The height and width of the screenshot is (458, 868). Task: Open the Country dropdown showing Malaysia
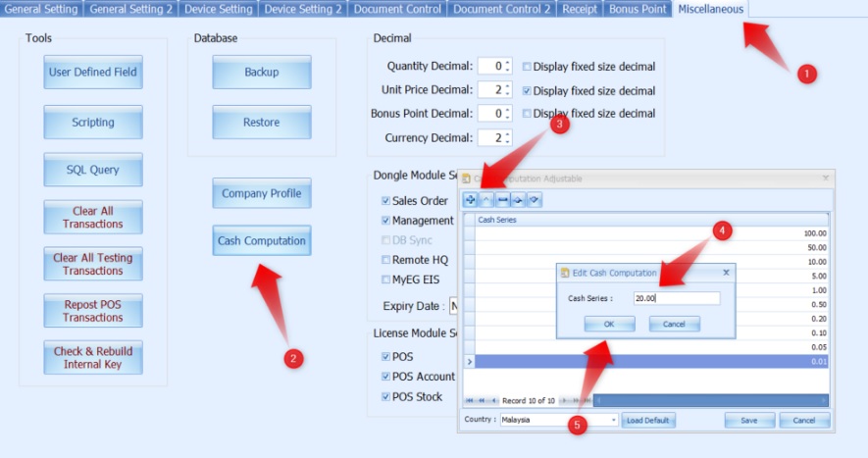pos(614,420)
